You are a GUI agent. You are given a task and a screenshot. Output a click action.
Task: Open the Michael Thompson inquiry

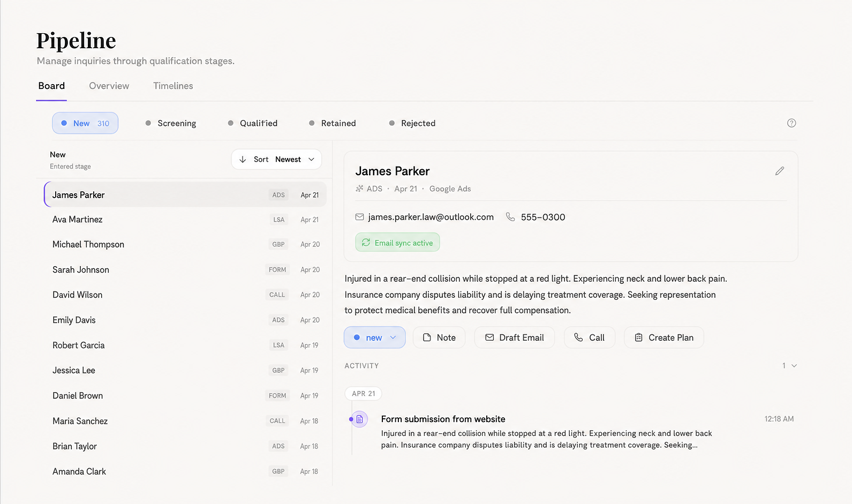pos(185,244)
